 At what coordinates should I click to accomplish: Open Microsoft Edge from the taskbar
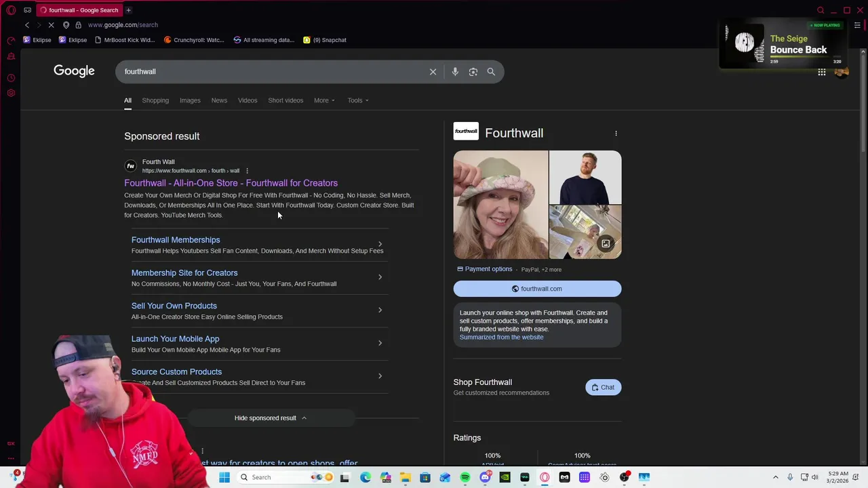(x=366, y=477)
